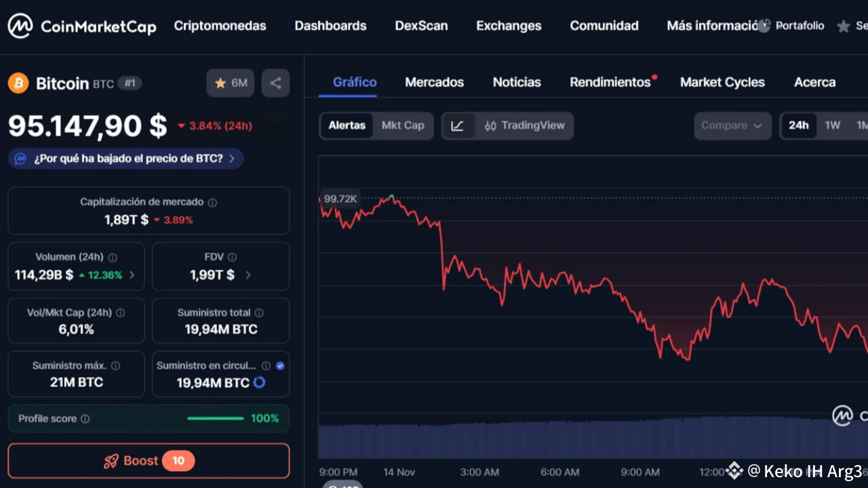868x488 pixels.
Task: Open the Comunidad menu
Action: 604,26
